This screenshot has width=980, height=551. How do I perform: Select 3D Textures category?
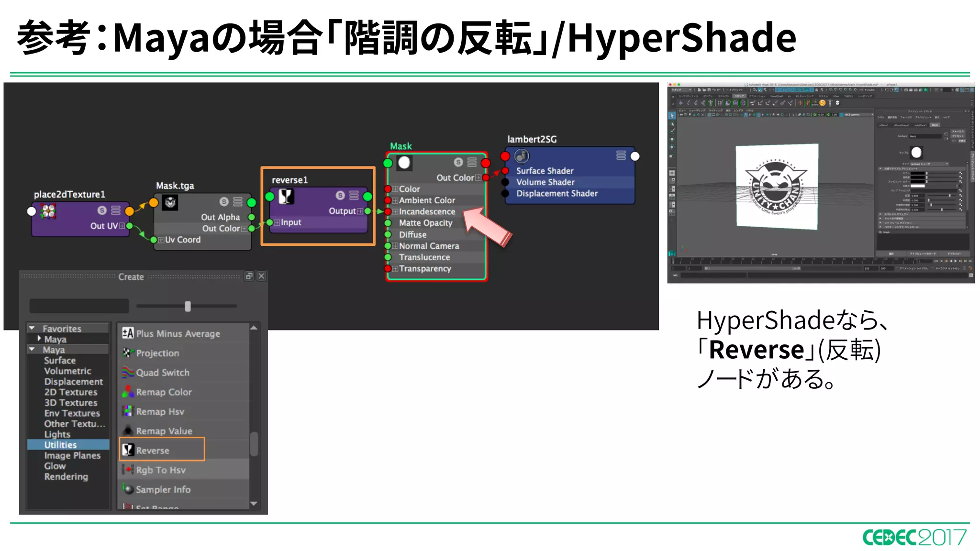(x=71, y=402)
